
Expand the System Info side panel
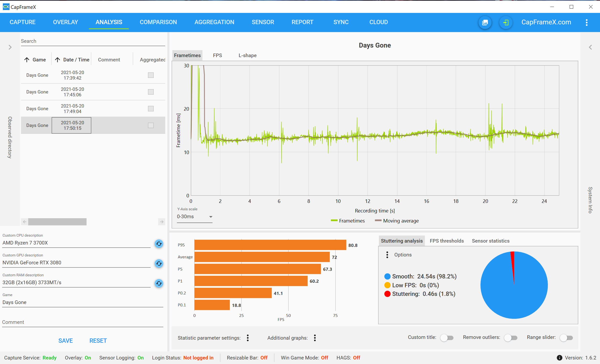[x=590, y=47]
